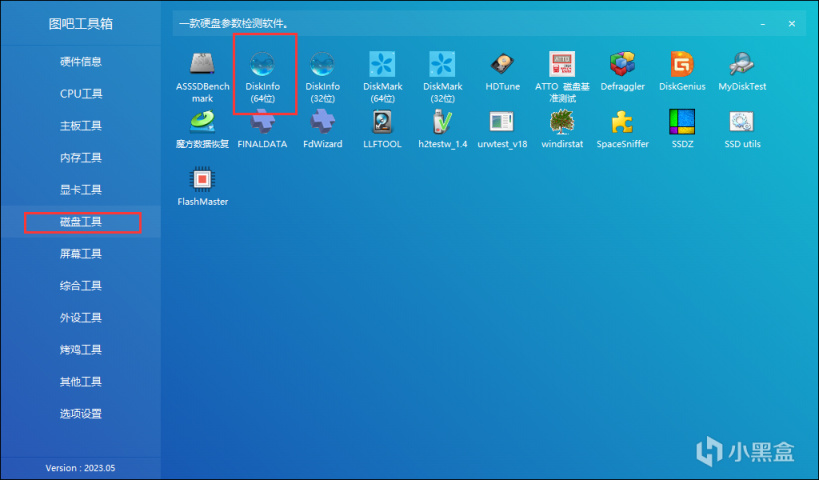Open 魔方数据恢复 tool

[202, 129]
